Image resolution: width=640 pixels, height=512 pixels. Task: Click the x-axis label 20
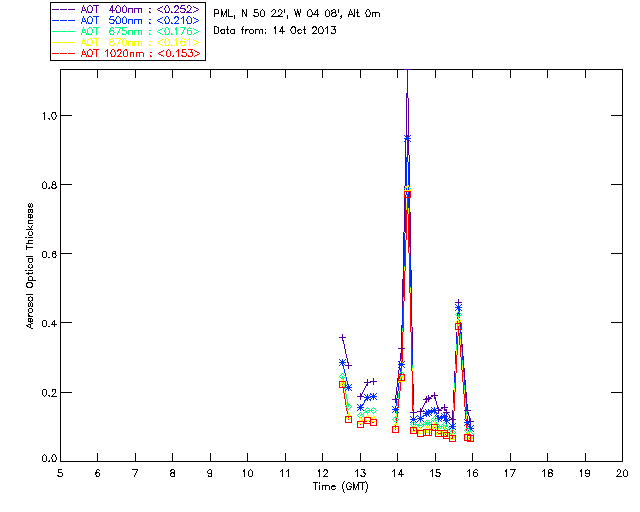[x=622, y=473]
